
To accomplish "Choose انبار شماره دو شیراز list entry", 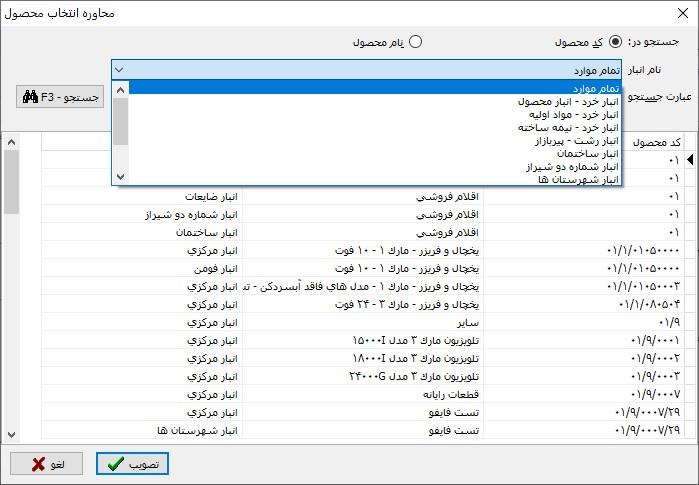I will point(571,167).
